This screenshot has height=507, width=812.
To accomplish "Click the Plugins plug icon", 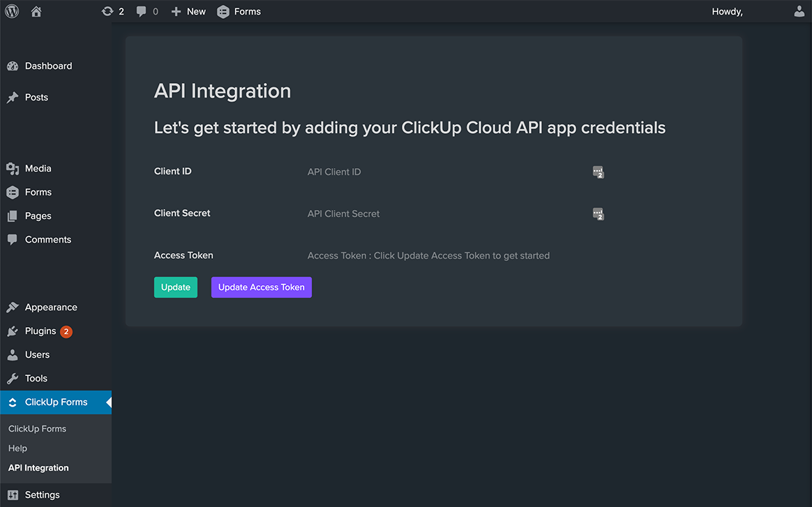I will [13, 331].
